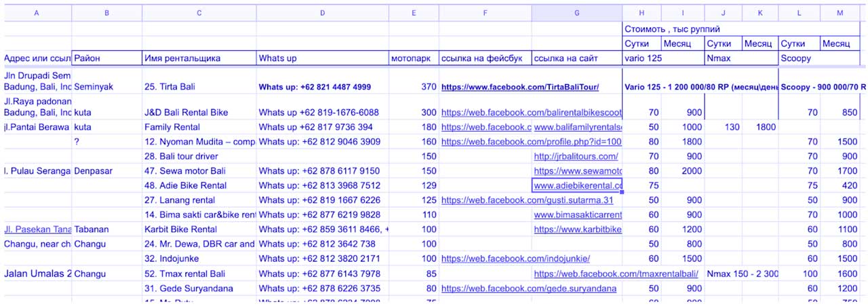This screenshot has width=868, height=306.
Task: Click the Jl. Pasekan Tana address link
Action: [37, 229]
